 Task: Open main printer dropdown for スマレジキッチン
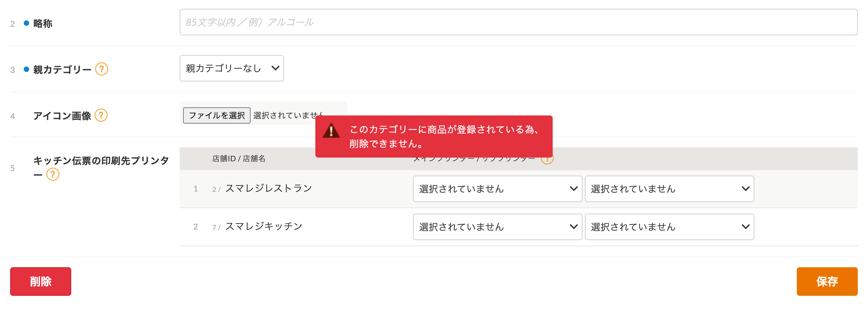497,227
